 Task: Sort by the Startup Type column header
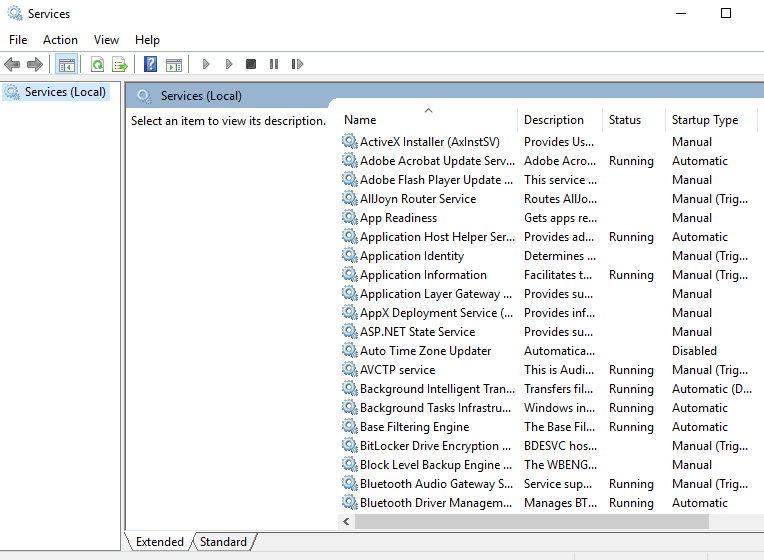(x=705, y=120)
